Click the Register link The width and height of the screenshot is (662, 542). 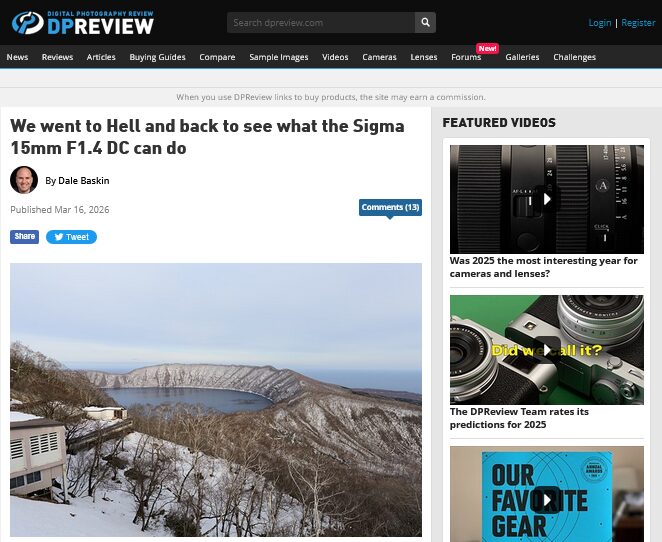638,23
